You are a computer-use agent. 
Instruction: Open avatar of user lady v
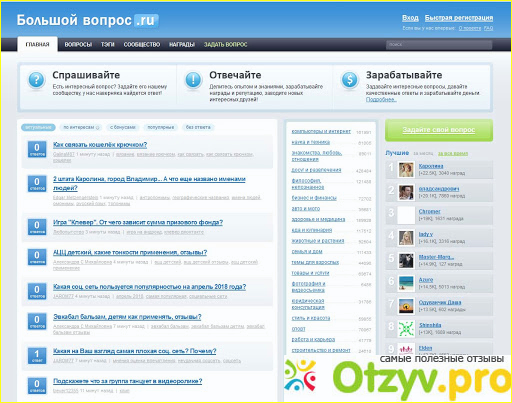coord(406,238)
